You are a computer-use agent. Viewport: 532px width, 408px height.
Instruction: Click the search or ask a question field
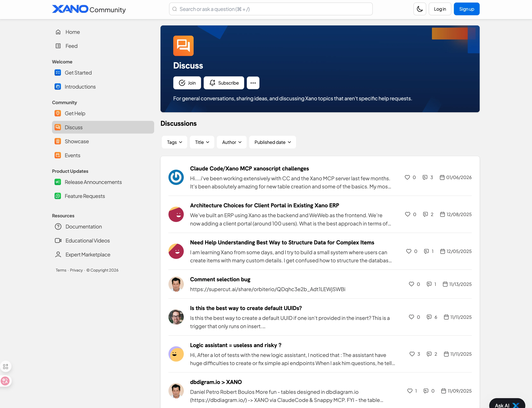pyautogui.click(x=271, y=9)
